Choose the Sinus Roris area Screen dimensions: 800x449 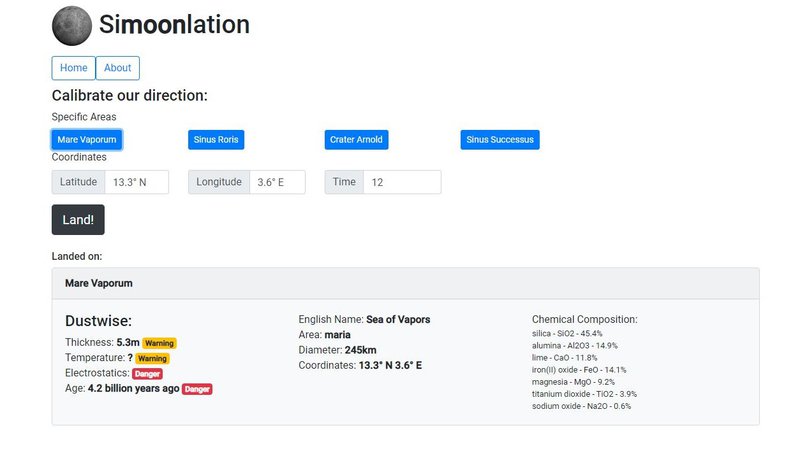tap(216, 140)
